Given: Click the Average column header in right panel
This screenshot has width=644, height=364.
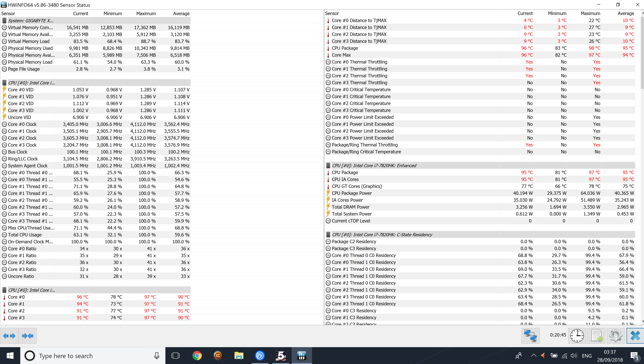Looking at the screenshot, I should click(x=625, y=13).
